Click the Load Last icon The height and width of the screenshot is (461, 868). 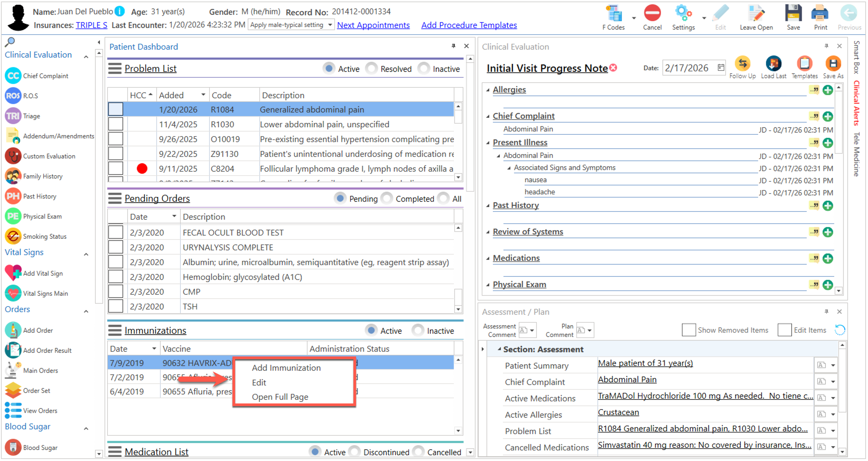[x=773, y=64]
